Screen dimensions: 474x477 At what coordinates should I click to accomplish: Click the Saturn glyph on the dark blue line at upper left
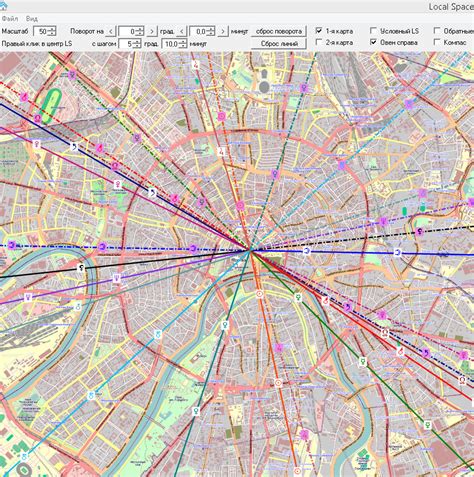(75, 147)
